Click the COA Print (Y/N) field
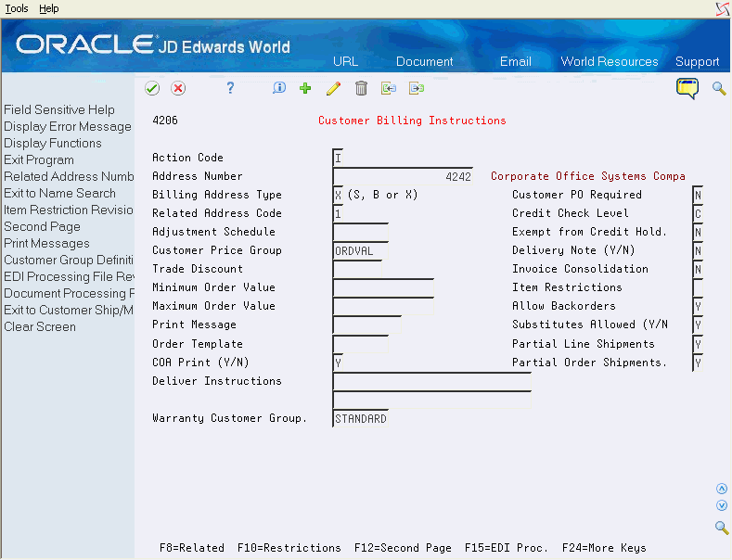The width and height of the screenshot is (732, 560). click(338, 363)
